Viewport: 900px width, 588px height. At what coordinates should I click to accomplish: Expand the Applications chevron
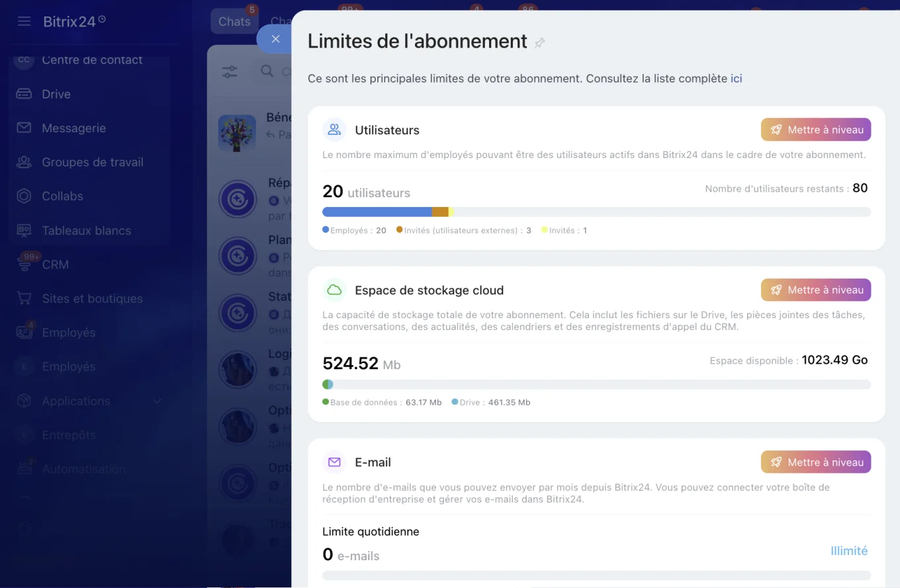coord(157,401)
